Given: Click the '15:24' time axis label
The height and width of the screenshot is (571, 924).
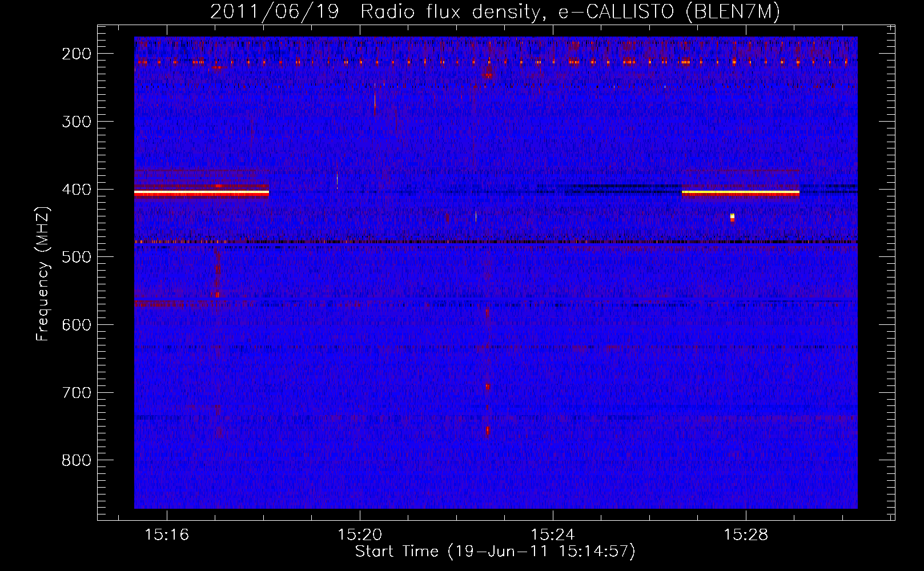Looking at the screenshot, I should point(553,534).
